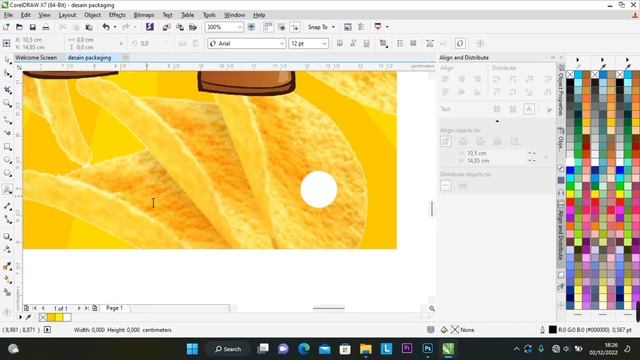640x360 pixels.
Task: Click the Import icon
Action: (167, 27)
